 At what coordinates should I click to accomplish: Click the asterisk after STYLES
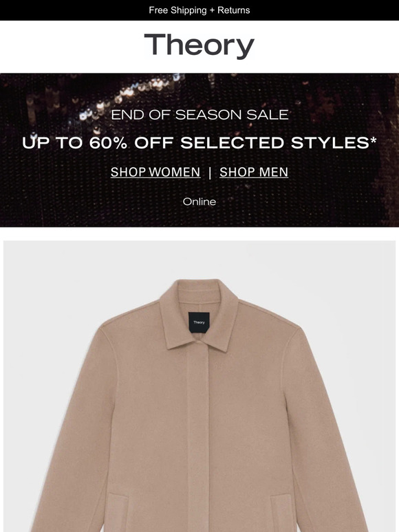point(374,140)
